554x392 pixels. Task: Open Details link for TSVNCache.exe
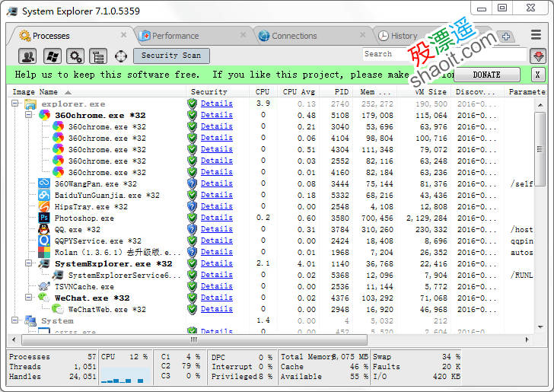217,286
